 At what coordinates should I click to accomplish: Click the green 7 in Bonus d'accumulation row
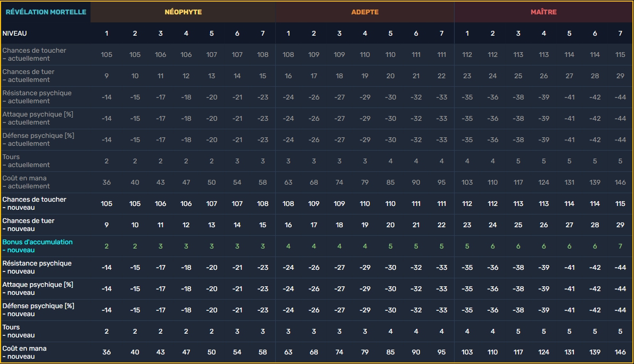(x=620, y=246)
